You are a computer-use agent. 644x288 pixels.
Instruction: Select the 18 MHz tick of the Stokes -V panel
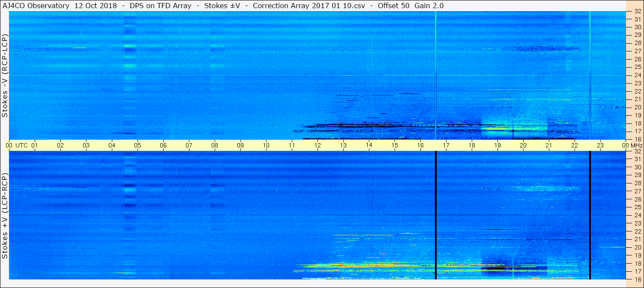[638, 123]
